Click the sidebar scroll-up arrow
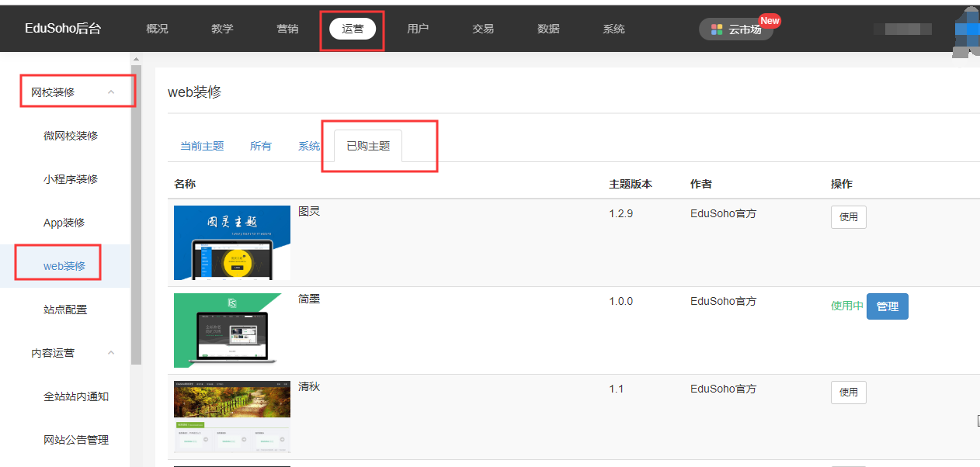The image size is (980, 467). (136, 60)
